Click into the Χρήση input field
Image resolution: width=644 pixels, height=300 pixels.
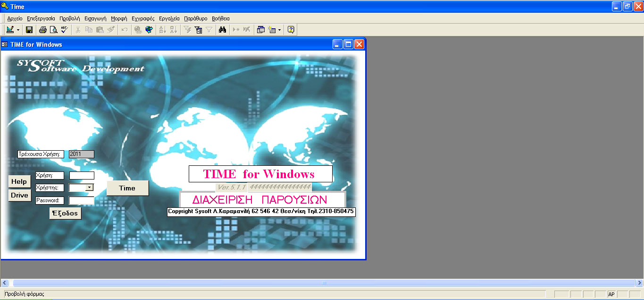82,175
